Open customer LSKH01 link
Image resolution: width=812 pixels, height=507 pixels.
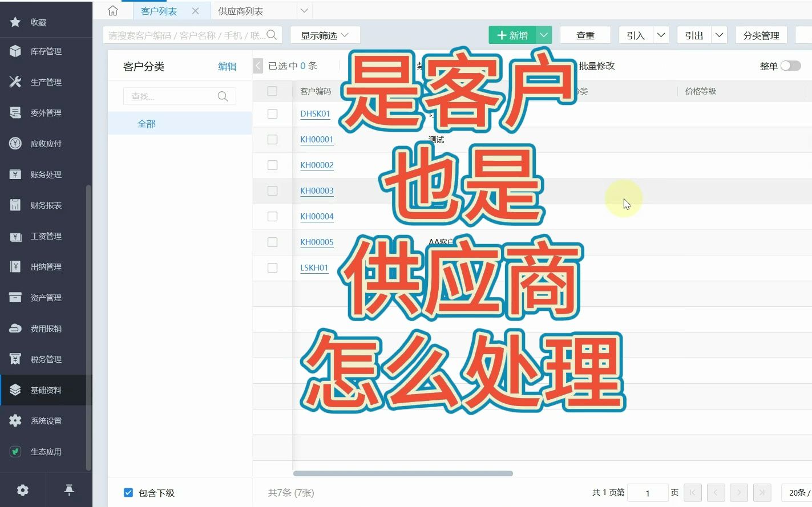coord(314,267)
